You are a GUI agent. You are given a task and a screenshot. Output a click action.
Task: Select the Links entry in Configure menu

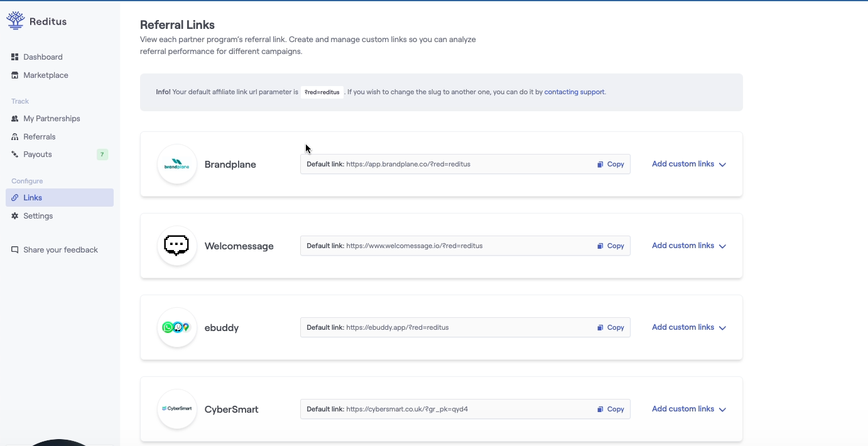32,197
